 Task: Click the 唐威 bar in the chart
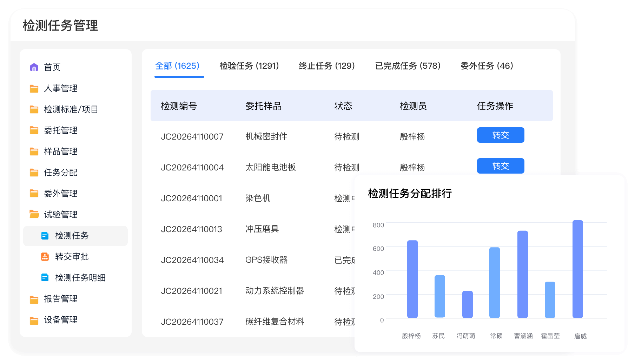point(577,269)
